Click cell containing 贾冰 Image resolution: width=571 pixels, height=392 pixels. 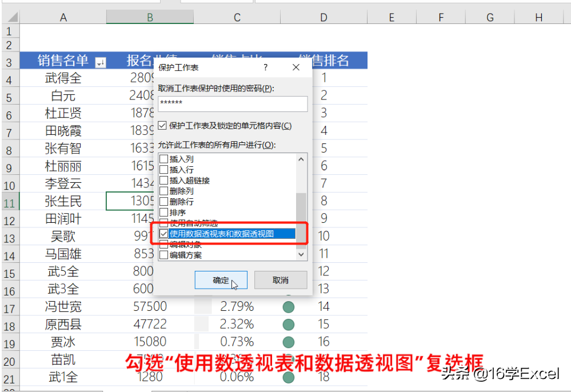coord(63,342)
